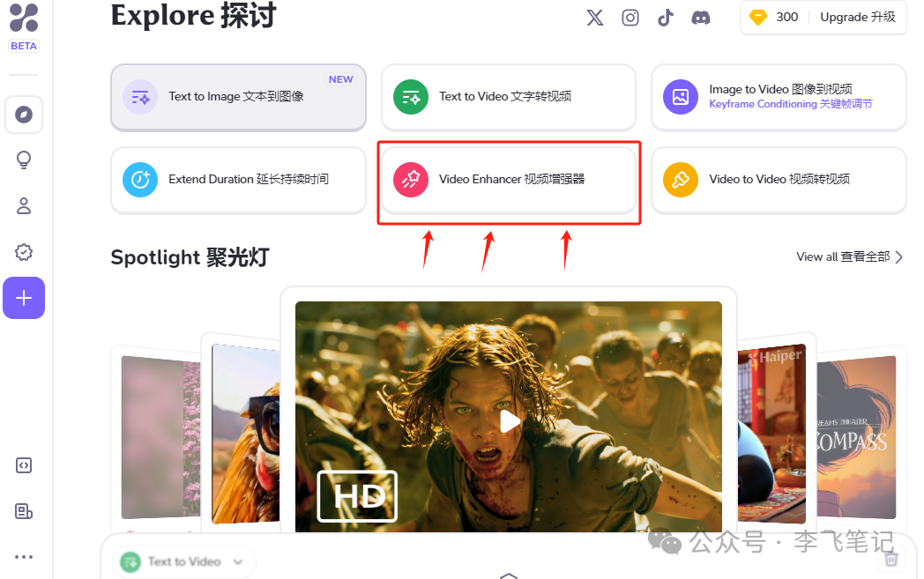Expand the bottom prompt panel chevron

click(508, 575)
